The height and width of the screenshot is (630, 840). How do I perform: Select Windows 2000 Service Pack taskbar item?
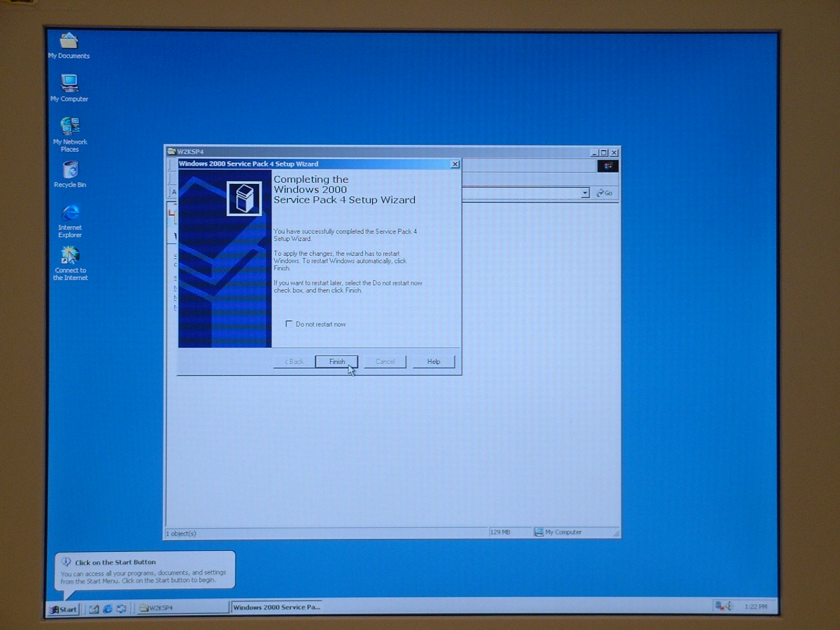pyautogui.click(x=277, y=607)
